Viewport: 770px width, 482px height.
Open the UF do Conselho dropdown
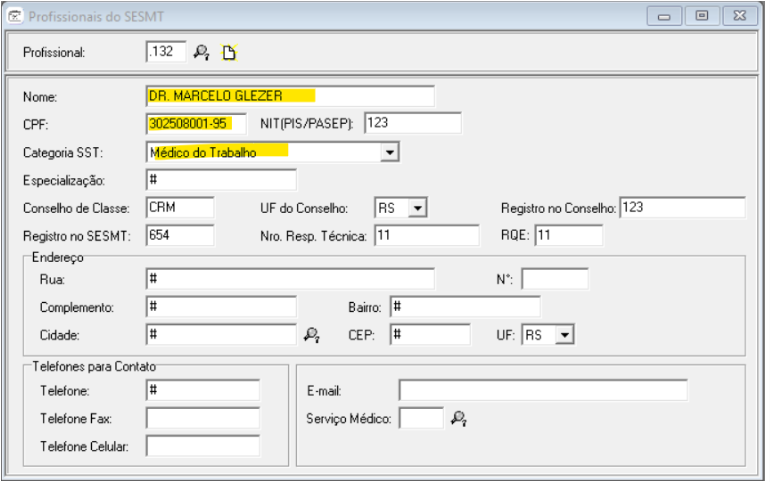point(418,208)
